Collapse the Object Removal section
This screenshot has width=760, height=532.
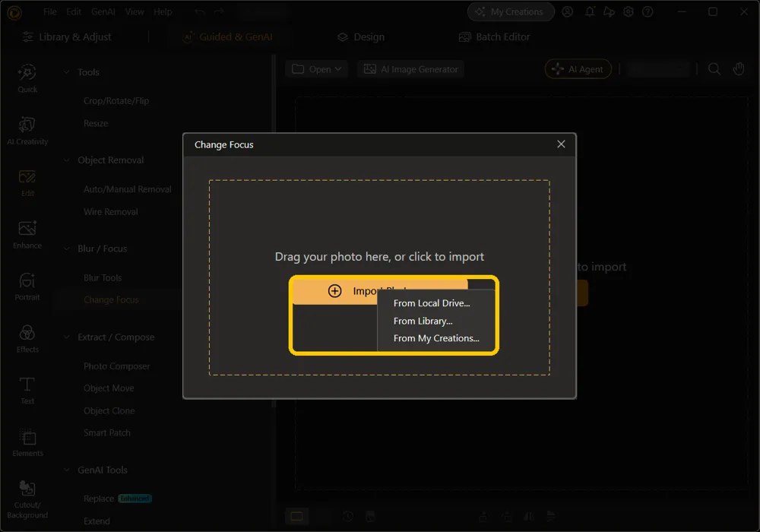tap(67, 160)
